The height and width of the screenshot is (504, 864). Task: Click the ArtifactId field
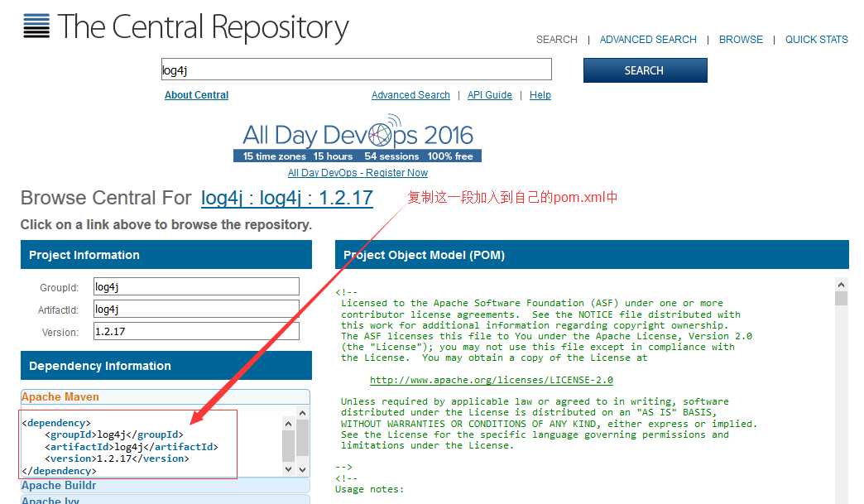(x=196, y=309)
